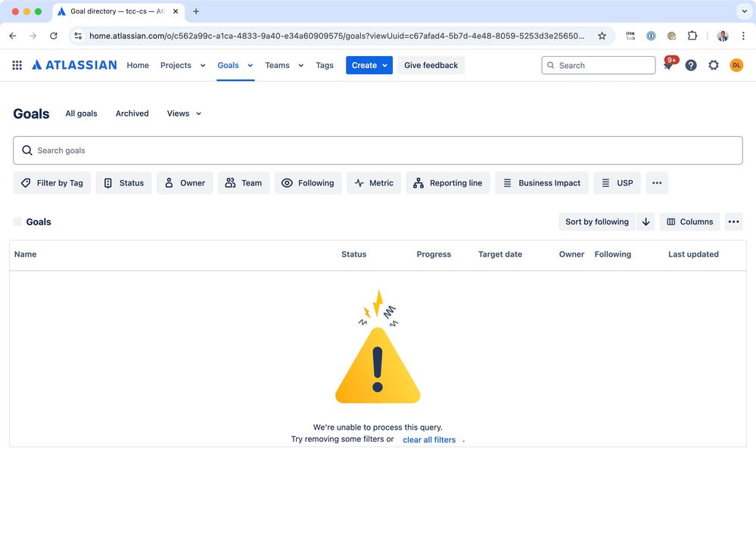Expand the Goals menu chevron
The image size is (756, 538).
[x=250, y=66]
